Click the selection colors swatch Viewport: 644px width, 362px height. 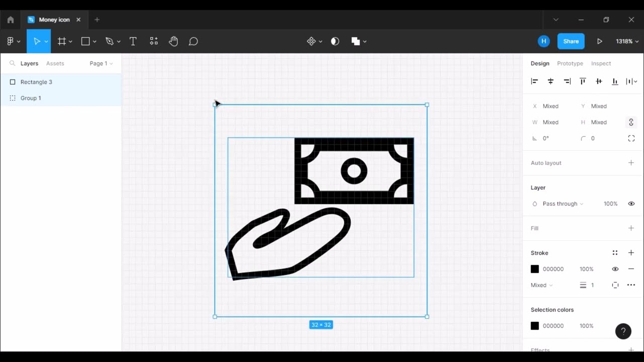point(535,326)
